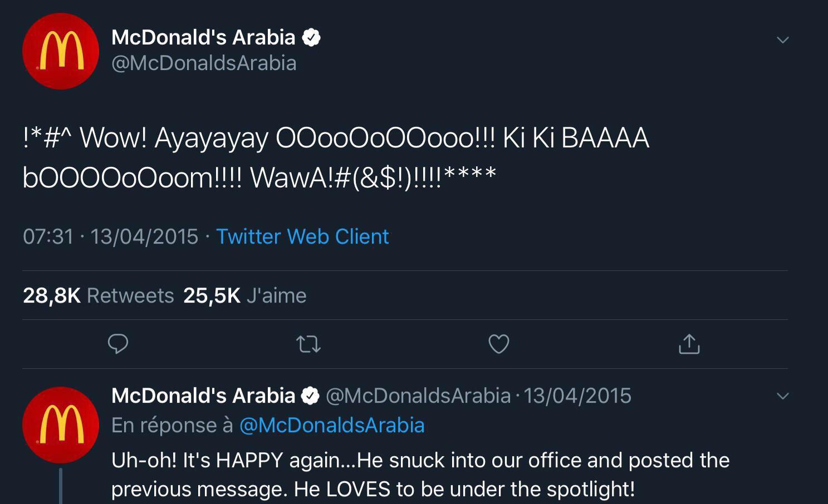Click the heart icon to like tweet
Image resolution: width=828 pixels, height=504 pixels.
(498, 344)
